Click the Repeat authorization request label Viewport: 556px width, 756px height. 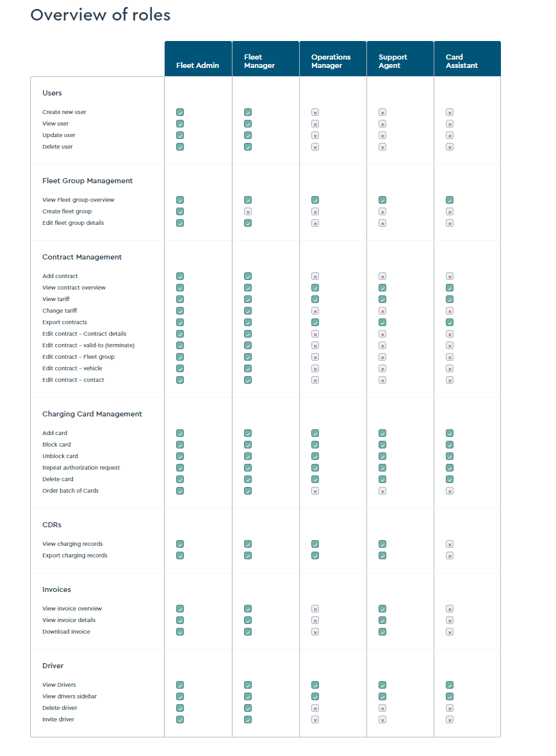tap(81, 468)
